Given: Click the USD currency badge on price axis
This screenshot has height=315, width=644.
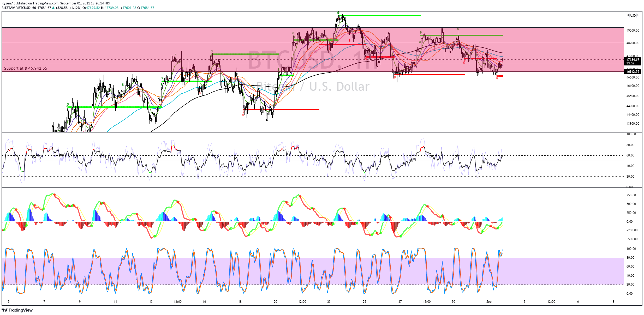Looking at the screenshot, I should coord(633,15).
